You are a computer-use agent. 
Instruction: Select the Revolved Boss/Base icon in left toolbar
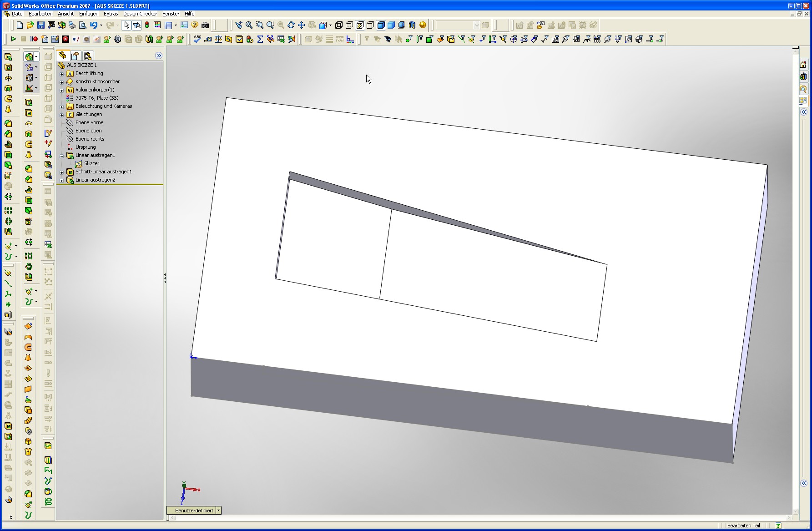coord(8,78)
